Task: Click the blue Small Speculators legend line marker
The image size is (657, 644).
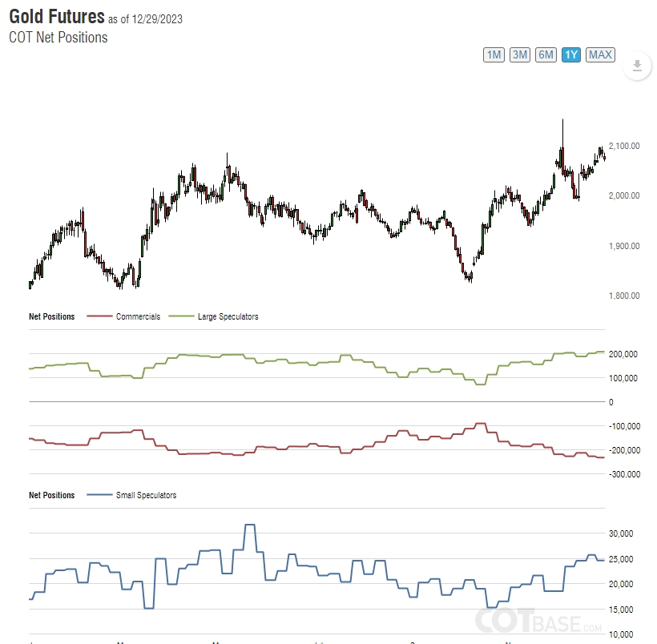Action: (x=98, y=495)
